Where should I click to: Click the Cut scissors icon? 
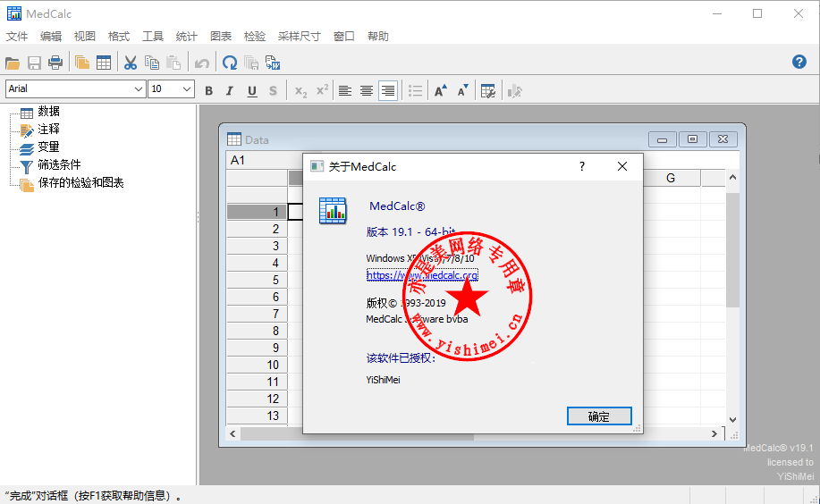131,63
